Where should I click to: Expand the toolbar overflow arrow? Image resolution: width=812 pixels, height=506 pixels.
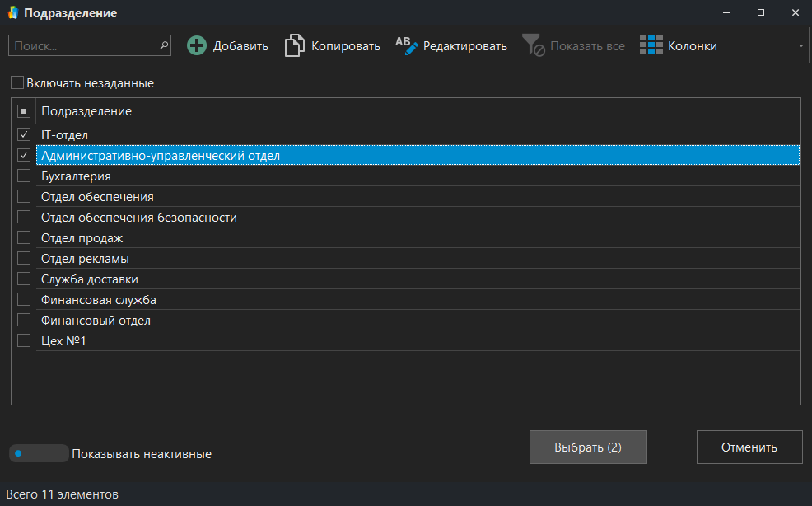(x=800, y=46)
